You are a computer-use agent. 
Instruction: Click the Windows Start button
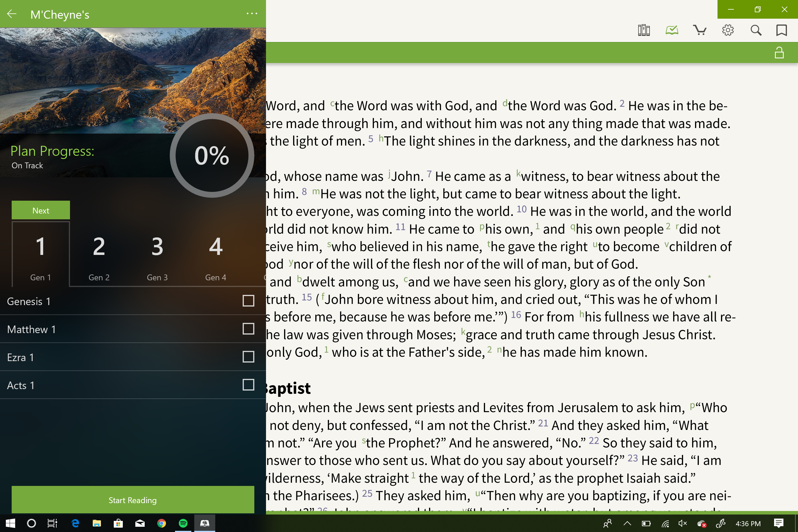10,524
